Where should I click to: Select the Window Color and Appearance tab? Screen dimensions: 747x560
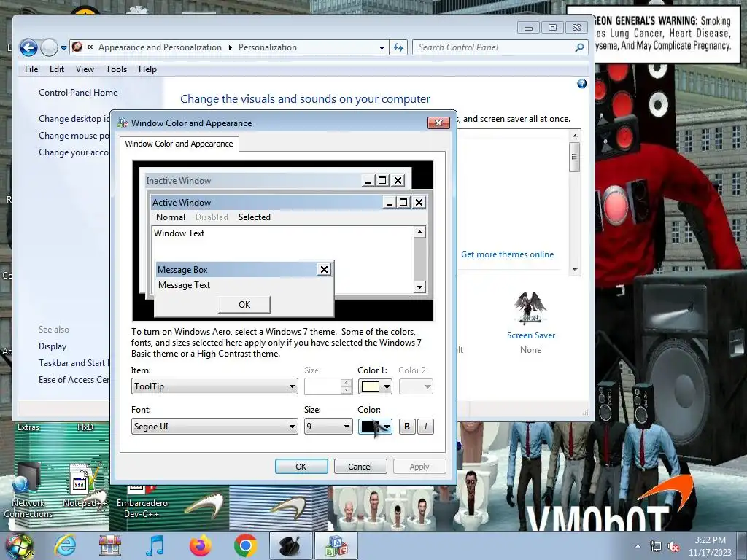179,144
